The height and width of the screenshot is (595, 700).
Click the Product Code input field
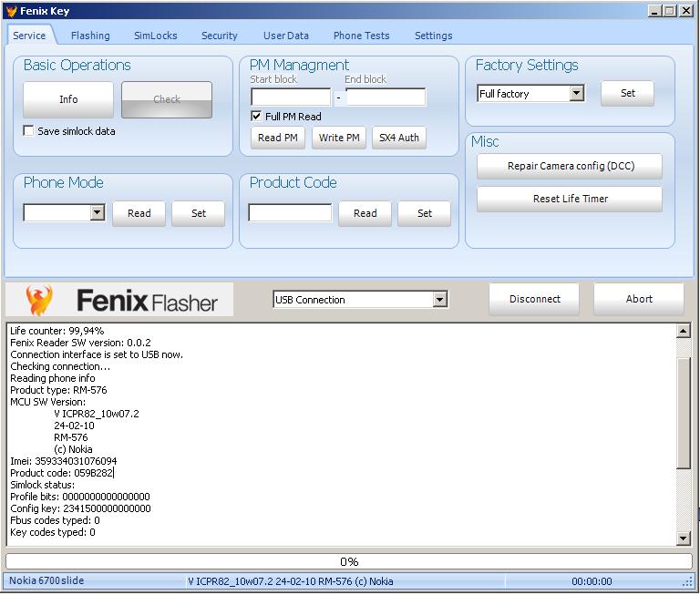[290, 212]
